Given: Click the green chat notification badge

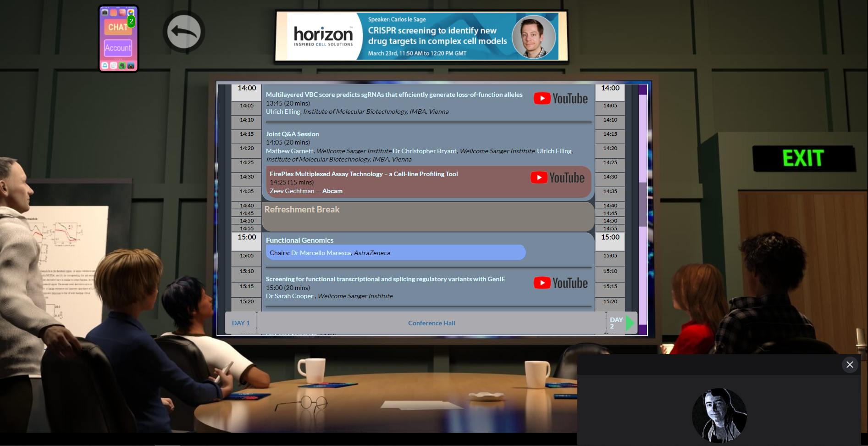Looking at the screenshot, I should (131, 21).
